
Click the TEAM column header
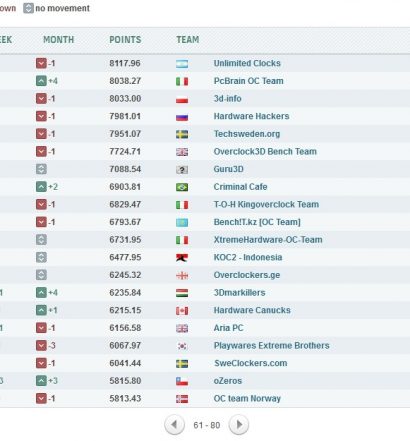(188, 40)
